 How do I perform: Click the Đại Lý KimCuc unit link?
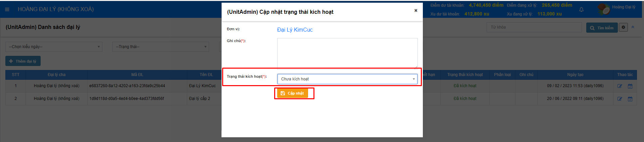click(x=295, y=30)
